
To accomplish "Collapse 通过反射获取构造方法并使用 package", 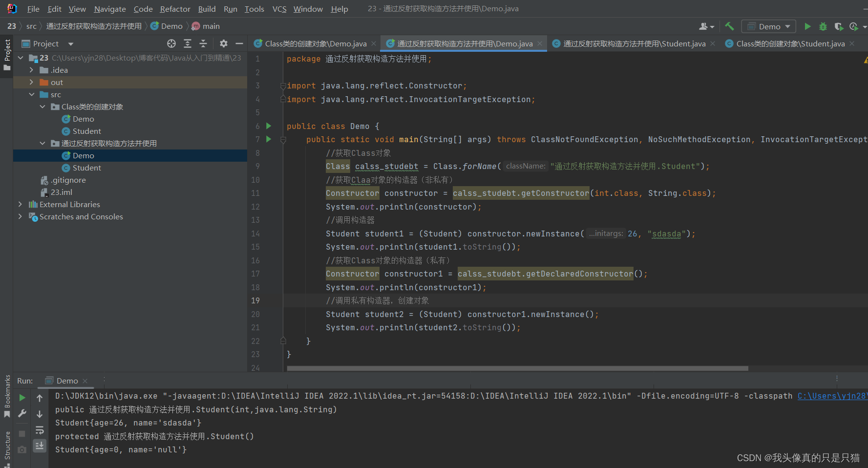I will click(42, 143).
